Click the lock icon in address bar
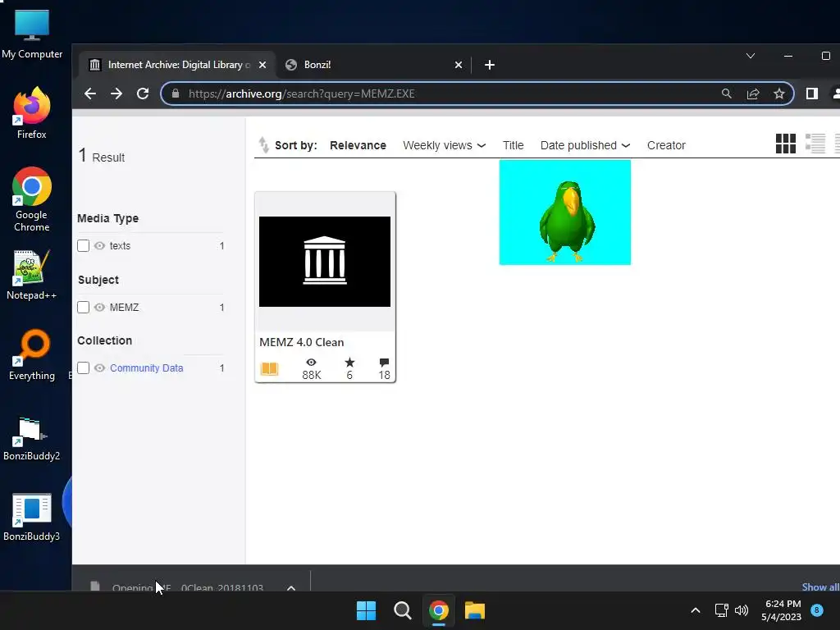Screen dimensions: 840x630 point(176,94)
